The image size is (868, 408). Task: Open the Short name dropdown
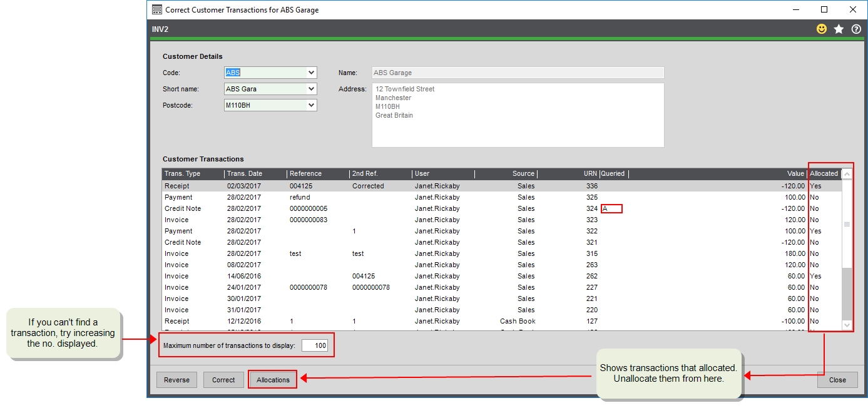point(312,88)
